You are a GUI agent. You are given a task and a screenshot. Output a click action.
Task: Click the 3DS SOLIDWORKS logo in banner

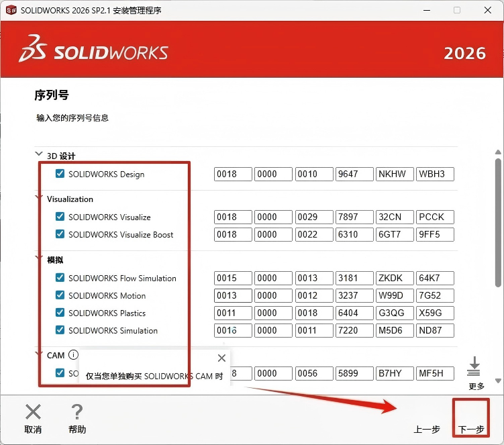(93, 49)
